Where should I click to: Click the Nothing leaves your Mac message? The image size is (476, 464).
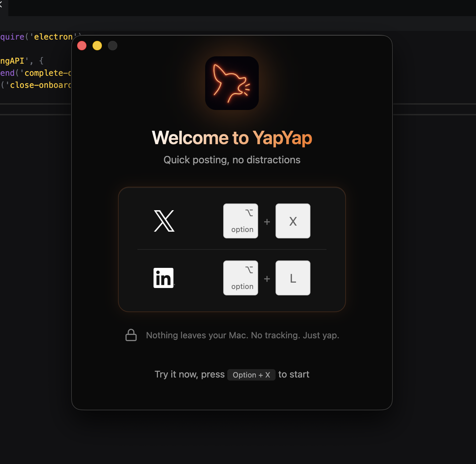(242, 335)
